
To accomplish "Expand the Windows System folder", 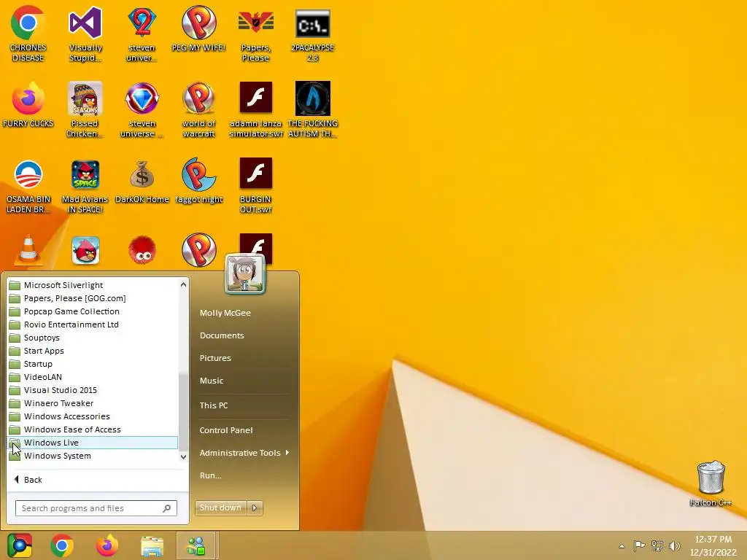I will click(93, 456).
